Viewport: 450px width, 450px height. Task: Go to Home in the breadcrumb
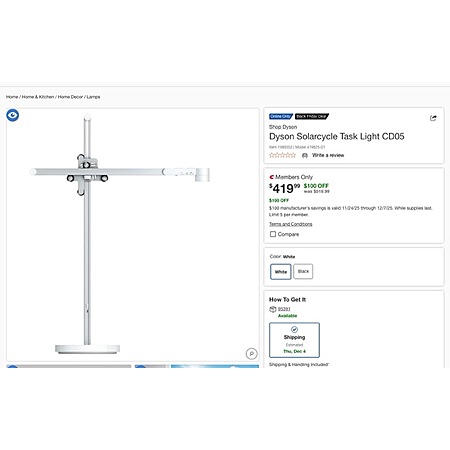(12, 97)
